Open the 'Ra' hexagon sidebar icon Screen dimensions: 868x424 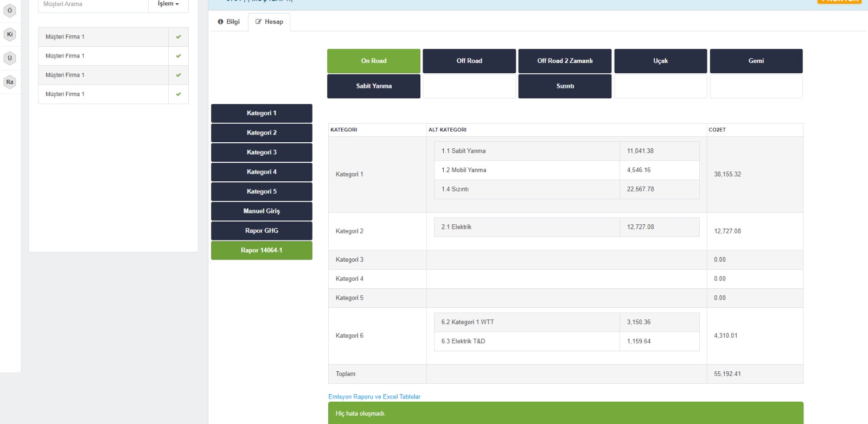point(10,82)
